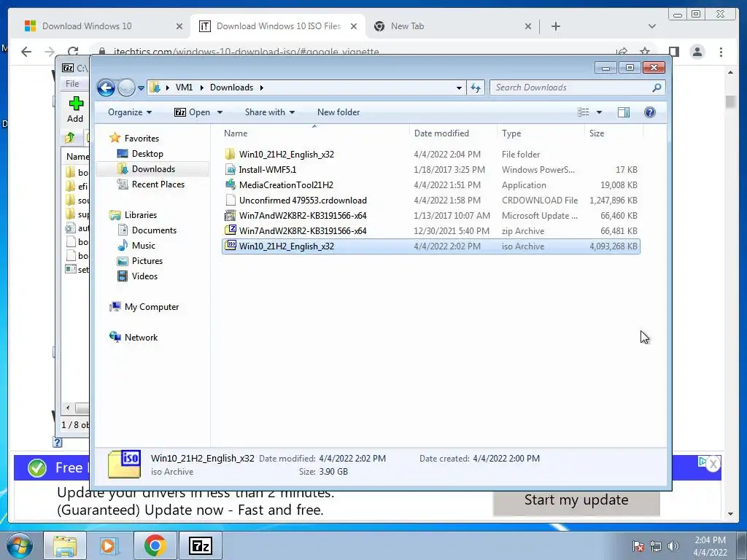Toggle the preview pane icon
This screenshot has height=560, width=747.
623,112
